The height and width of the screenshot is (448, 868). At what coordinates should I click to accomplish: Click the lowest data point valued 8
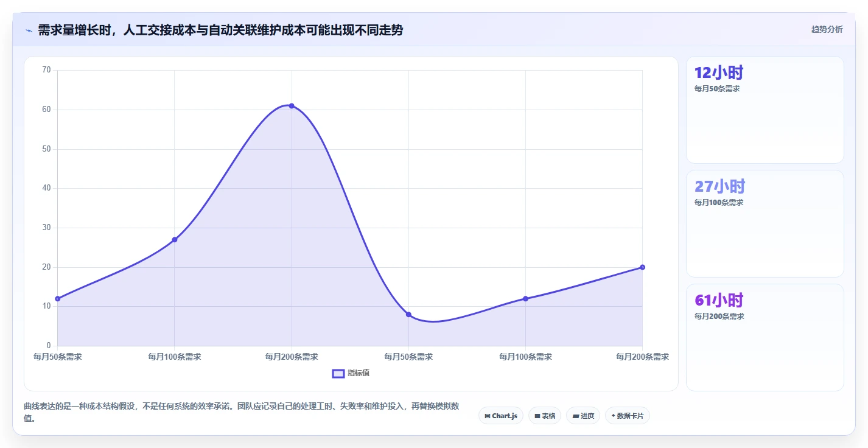[x=408, y=315]
